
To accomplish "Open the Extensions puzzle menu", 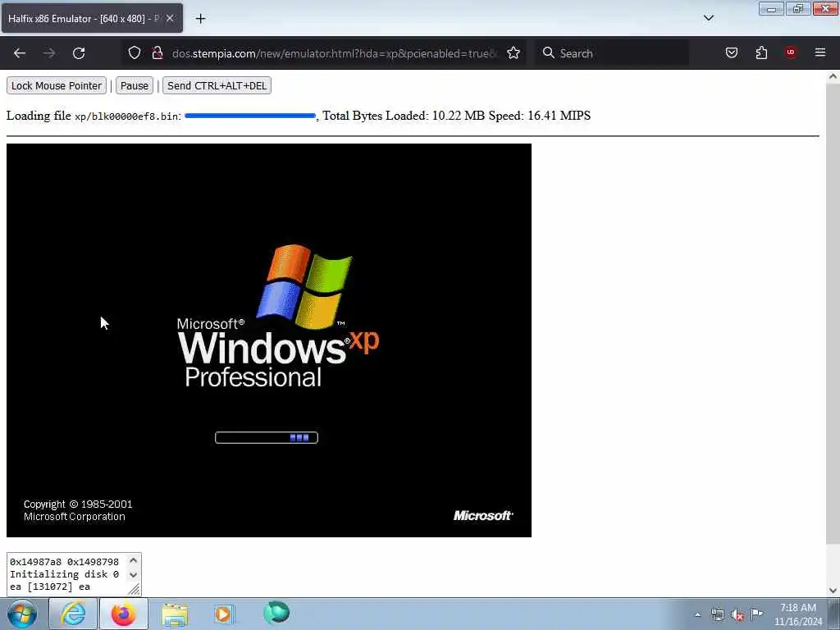I will tap(761, 53).
